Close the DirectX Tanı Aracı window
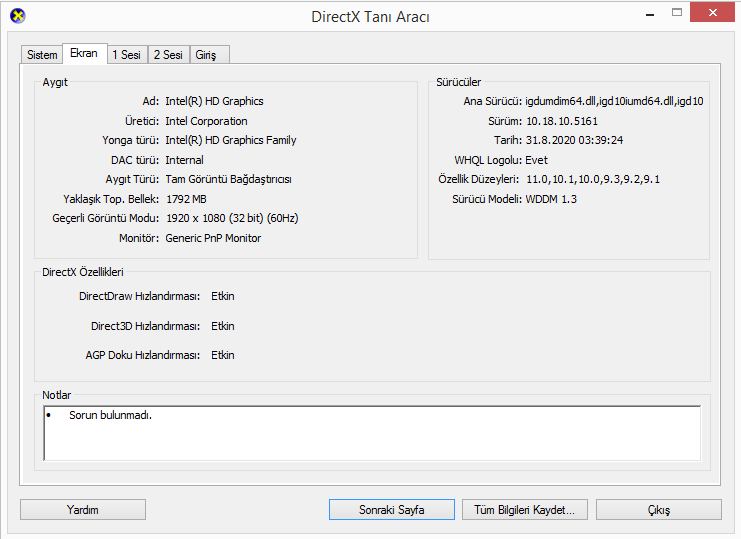Viewport: 741px width, 539px height. [713, 12]
